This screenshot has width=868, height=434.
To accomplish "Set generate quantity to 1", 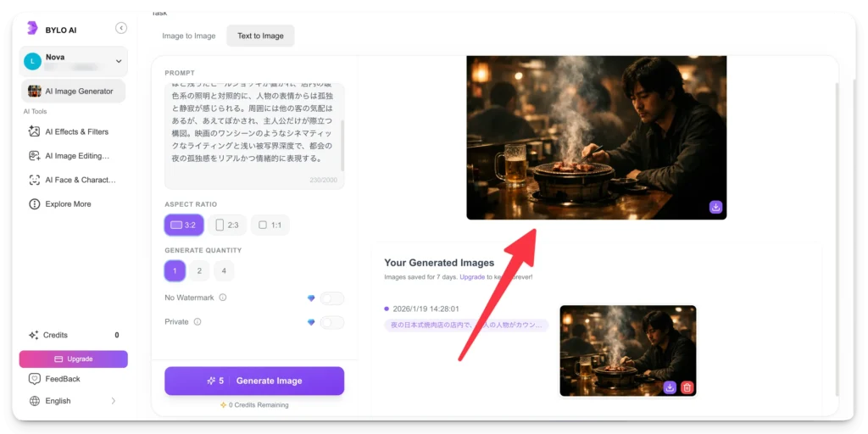I will 175,271.
